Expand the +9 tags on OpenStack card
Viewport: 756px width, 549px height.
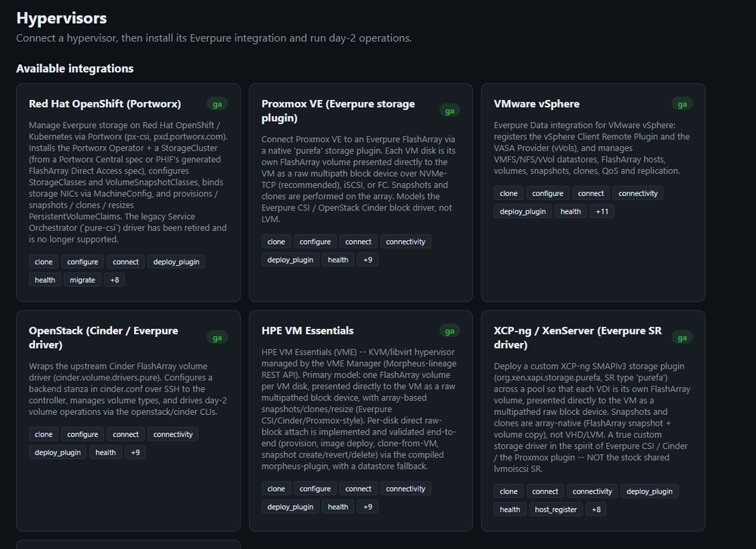tap(135, 453)
